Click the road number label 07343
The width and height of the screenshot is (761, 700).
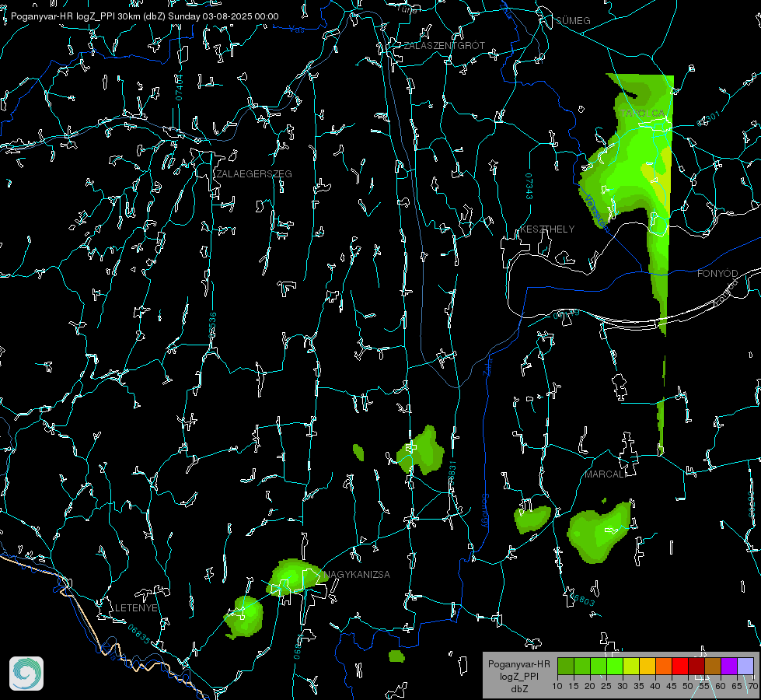point(529,186)
